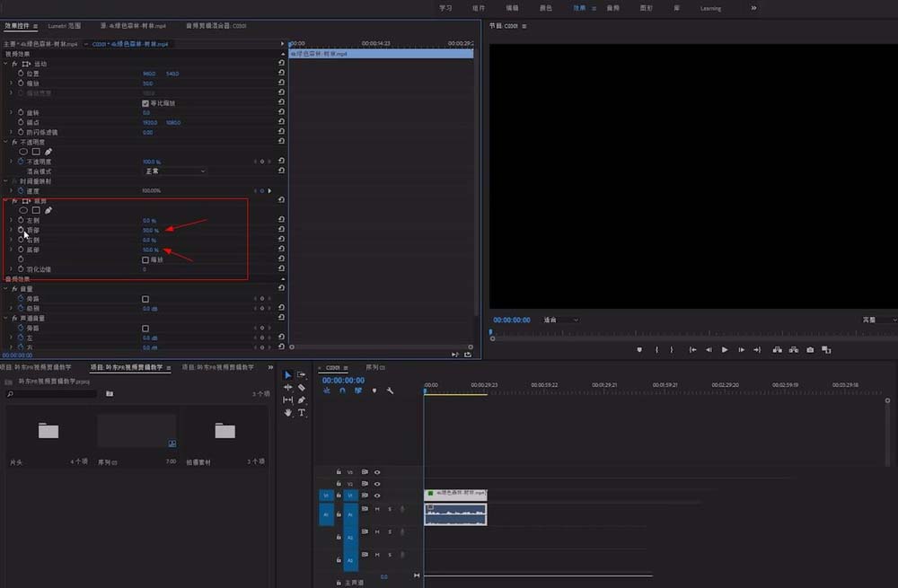
Task: Switch to the 音频 workspace
Action: (x=612, y=8)
